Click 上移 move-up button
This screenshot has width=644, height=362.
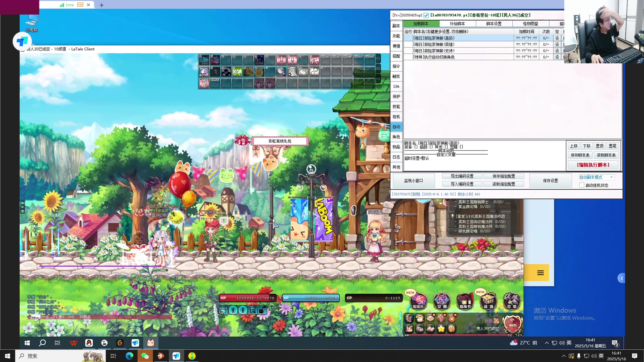[574, 146]
